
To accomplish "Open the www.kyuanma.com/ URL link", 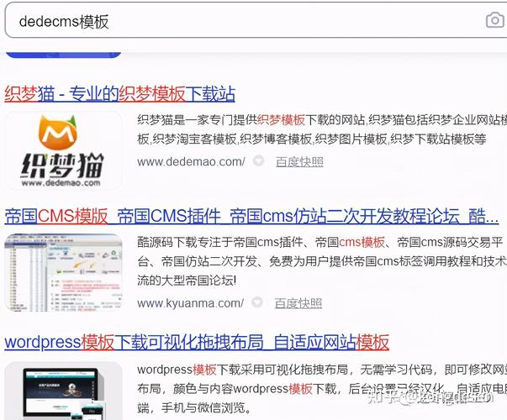I will (x=190, y=303).
